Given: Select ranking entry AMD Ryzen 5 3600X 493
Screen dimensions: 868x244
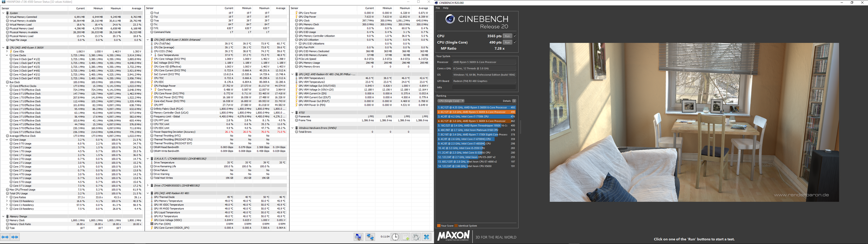Looking at the screenshot, I should pyautogui.click(x=477, y=108).
